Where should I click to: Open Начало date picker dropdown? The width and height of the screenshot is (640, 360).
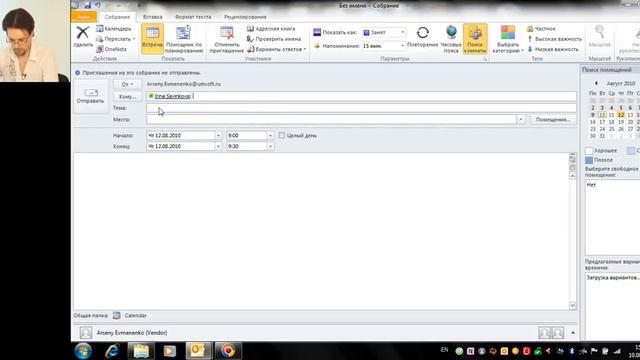(218, 135)
